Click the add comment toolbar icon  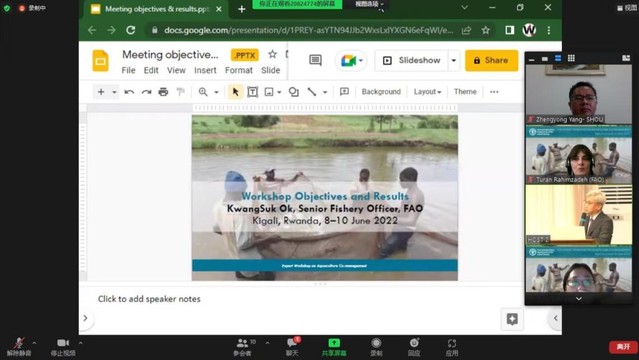pos(344,92)
